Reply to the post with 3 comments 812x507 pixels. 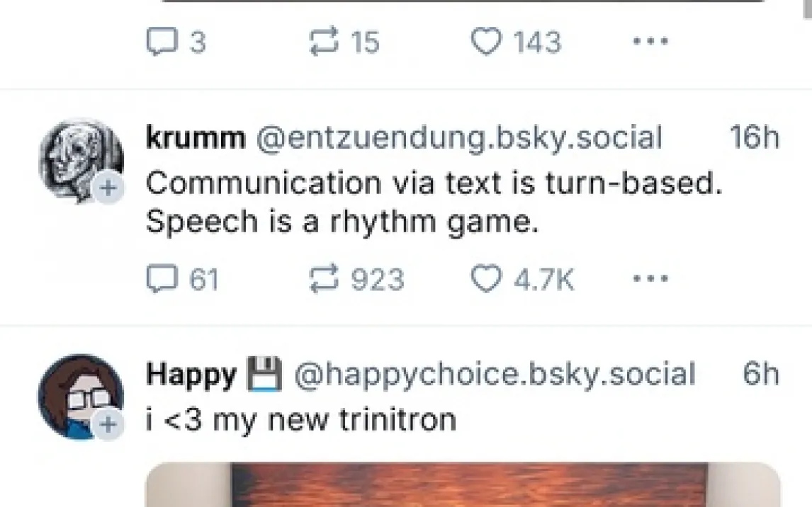point(176,41)
